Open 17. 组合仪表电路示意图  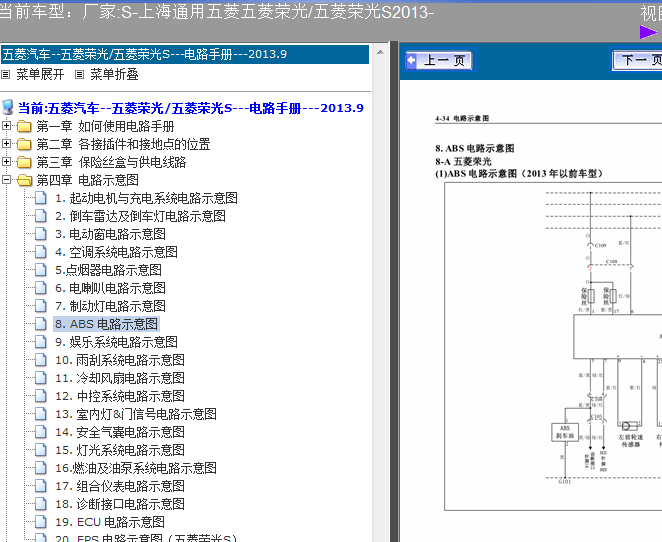coord(120,486)
